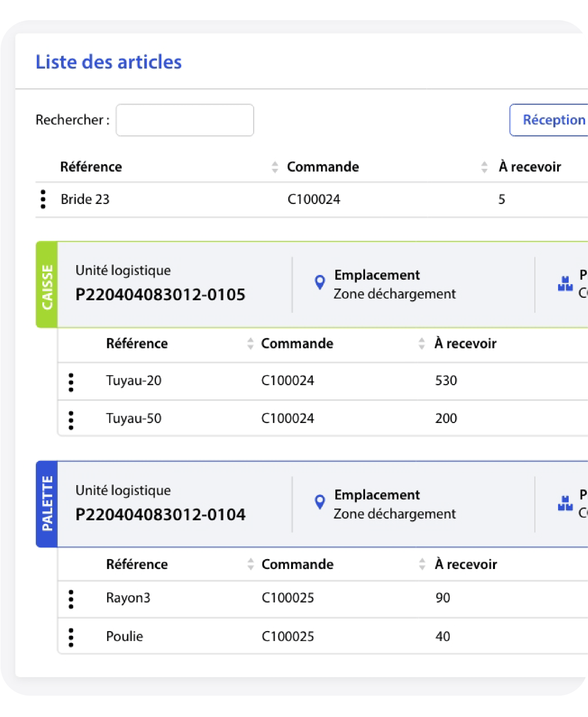Open the Tuyau-50 row three-dot menu
588x717 pixels.
tap(71, 421)
